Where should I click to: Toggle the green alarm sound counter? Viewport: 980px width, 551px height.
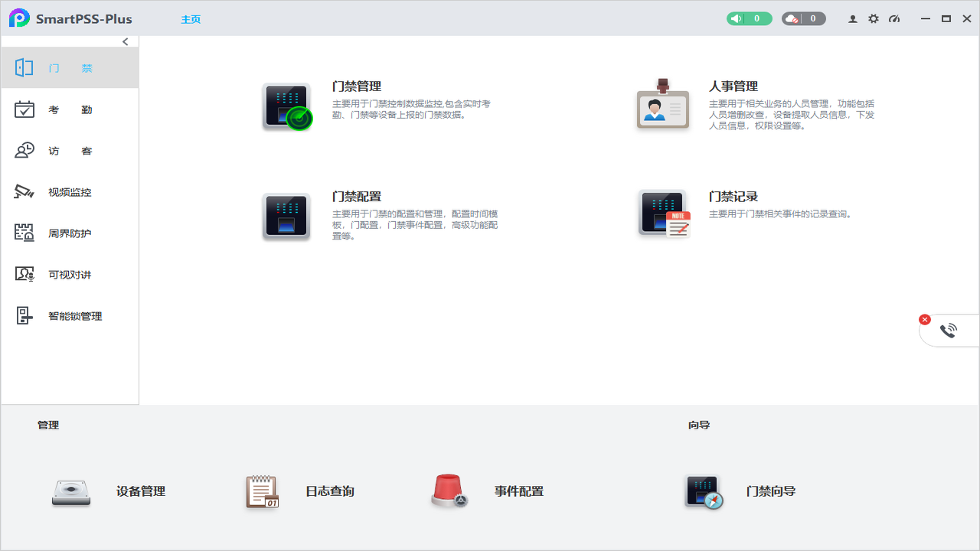click(x=749, y=18)
